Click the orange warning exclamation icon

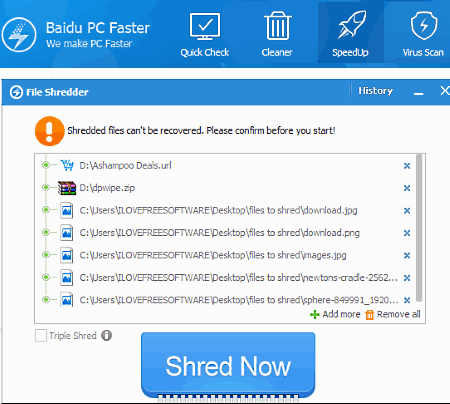click(50, 131)
